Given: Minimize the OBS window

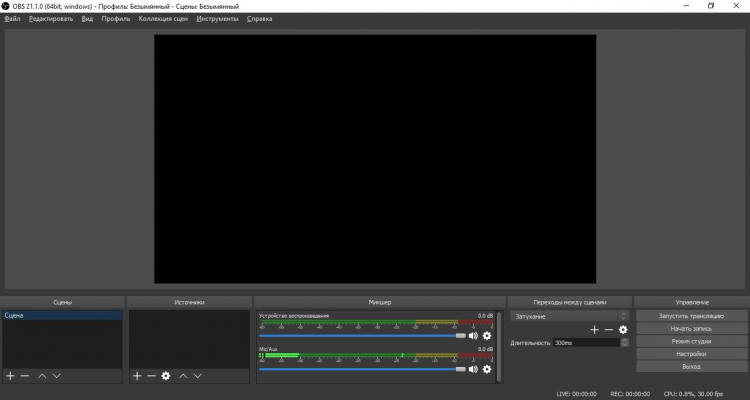Looking at the screenshot, I should point(686,6).
